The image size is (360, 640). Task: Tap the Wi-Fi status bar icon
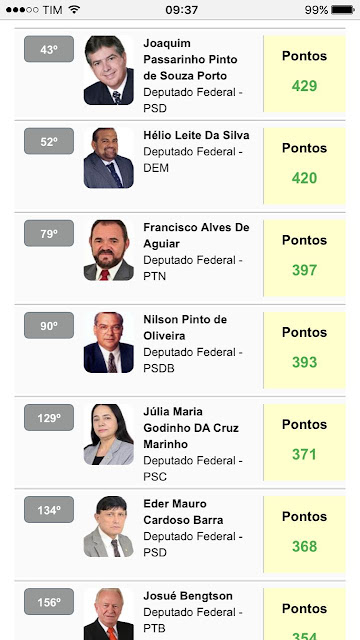click(74, 9)
